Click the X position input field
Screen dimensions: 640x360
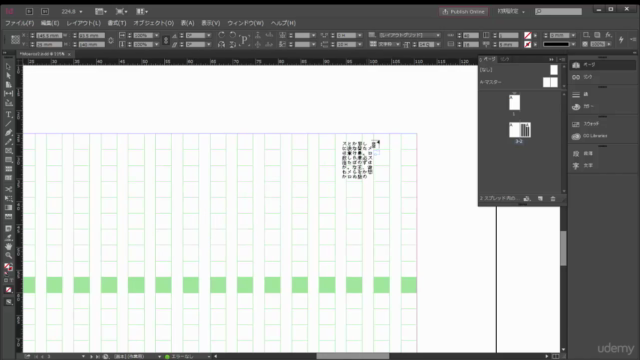tap(49, 36)
